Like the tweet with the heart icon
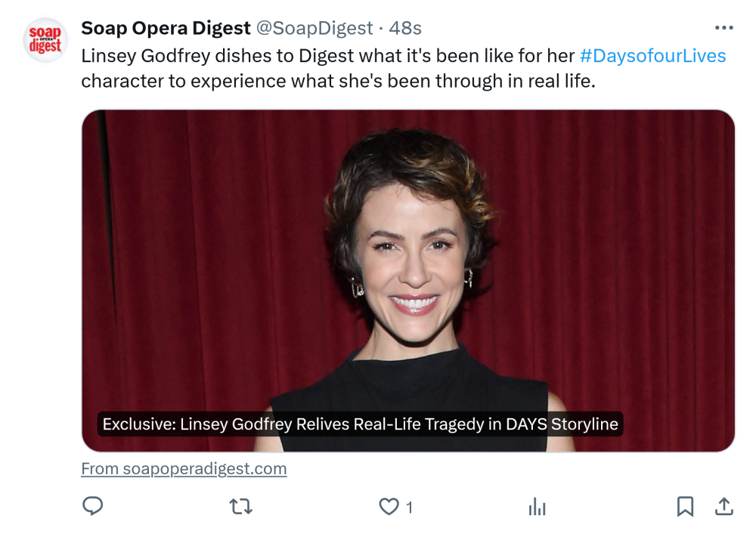This screenshot has height=534, width=756. click(389, 506)
